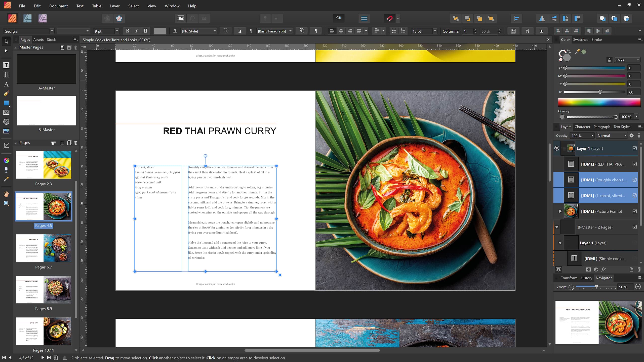Expand the Picture Frame layer
Image resolution: width=644 pixels, height=362 pixels.
click(x=560, y=211)
